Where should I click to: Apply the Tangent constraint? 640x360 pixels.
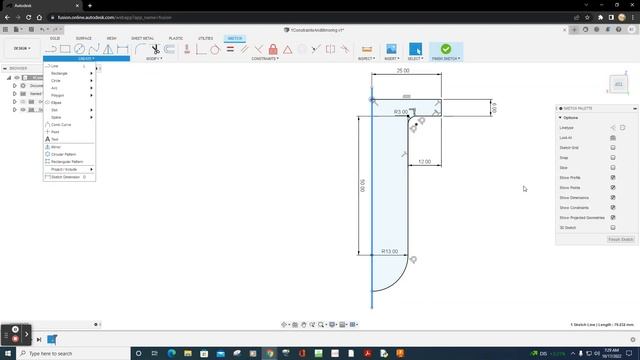coord(215,49)
